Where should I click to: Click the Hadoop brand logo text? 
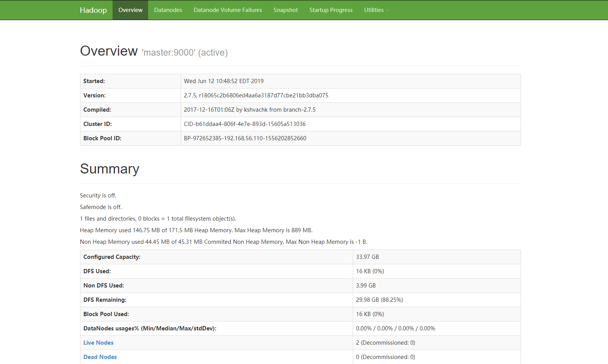(x=93, y=10)
